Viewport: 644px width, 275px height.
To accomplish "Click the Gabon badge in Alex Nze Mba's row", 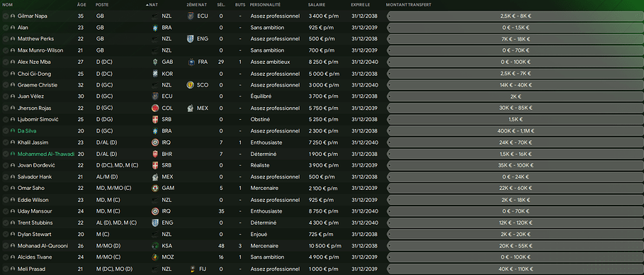I will (155, 62).
